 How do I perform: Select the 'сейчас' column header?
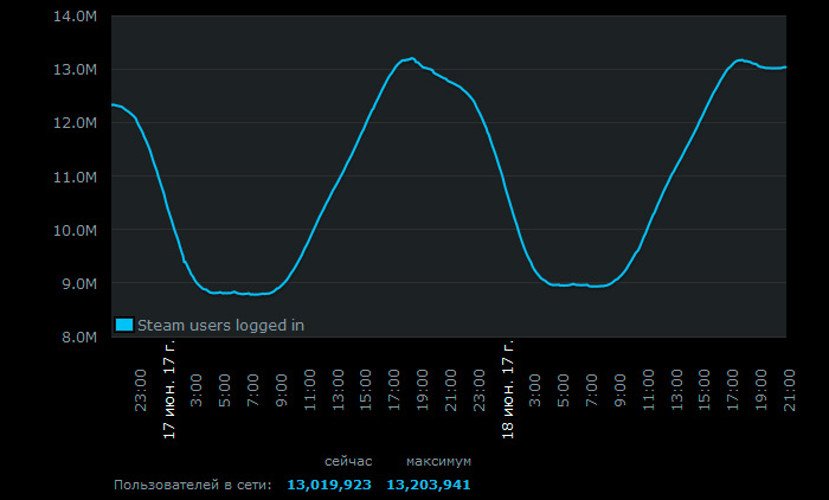(348, 462)
